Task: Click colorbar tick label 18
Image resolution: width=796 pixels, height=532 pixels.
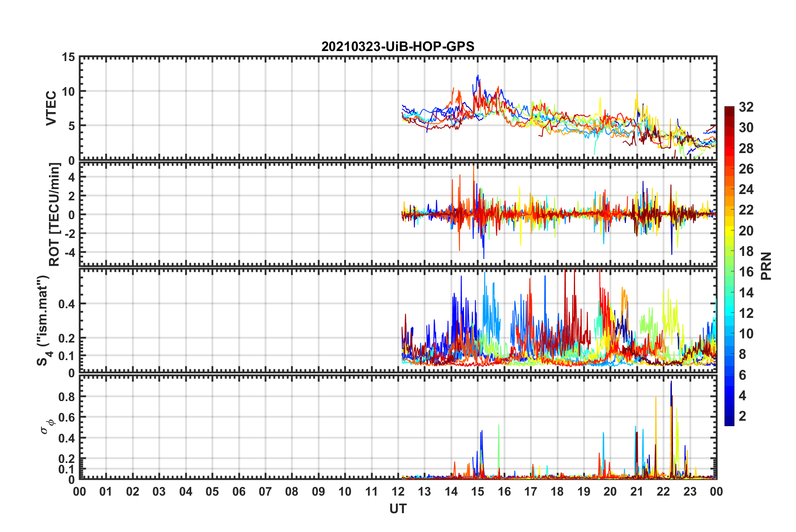Action: 746,251
